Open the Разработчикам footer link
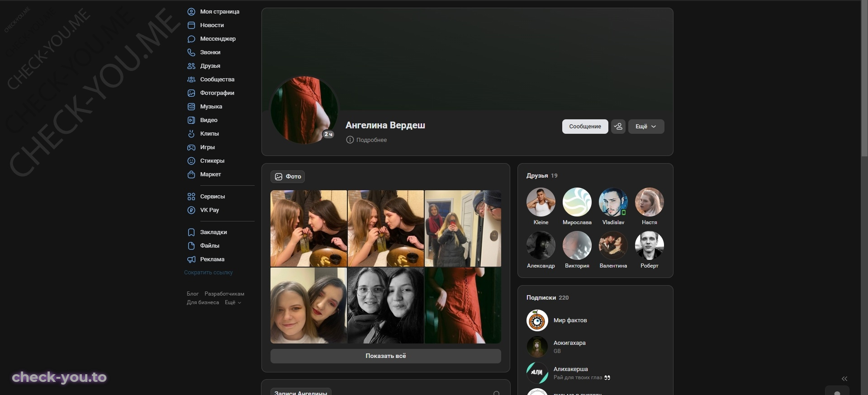868x395 pixels. (x=224, y=294)
